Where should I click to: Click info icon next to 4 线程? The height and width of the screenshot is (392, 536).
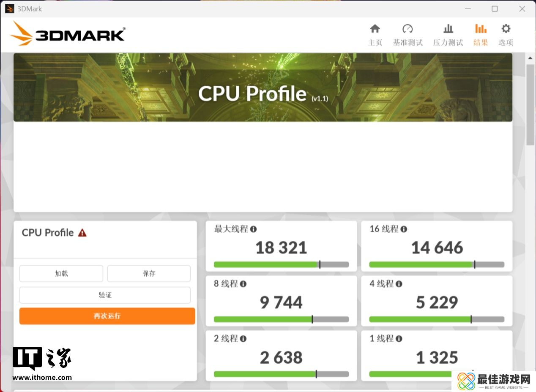pyautogui.click(x=399, y=284)
